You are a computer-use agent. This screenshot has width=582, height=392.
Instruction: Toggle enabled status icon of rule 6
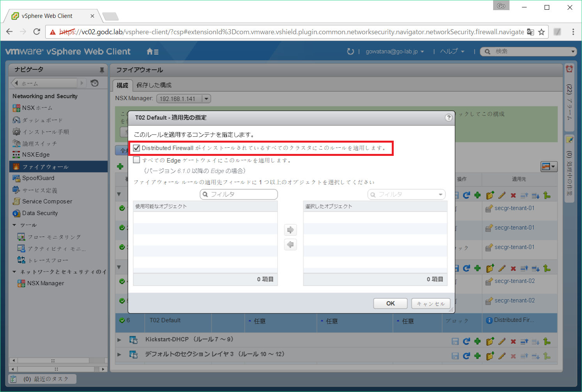point(122,320)
